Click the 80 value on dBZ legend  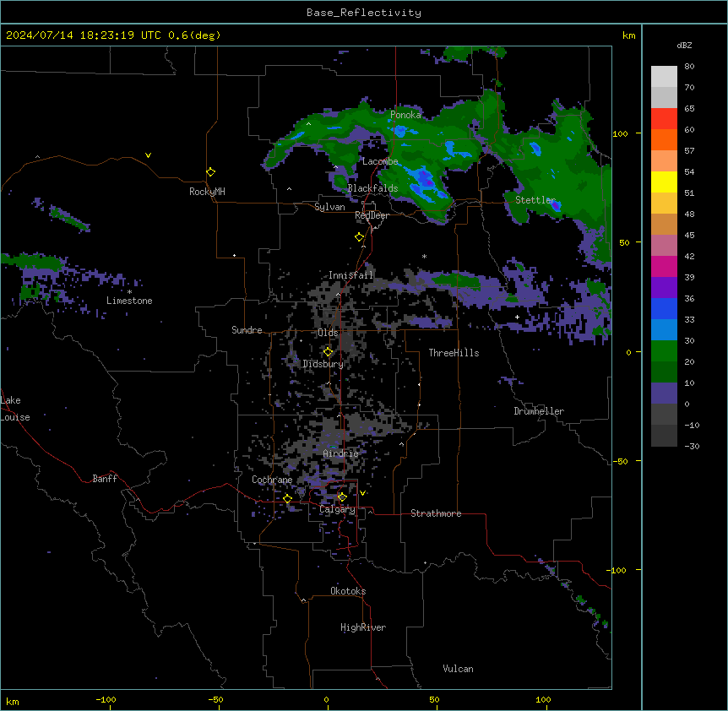coord(689,67)
